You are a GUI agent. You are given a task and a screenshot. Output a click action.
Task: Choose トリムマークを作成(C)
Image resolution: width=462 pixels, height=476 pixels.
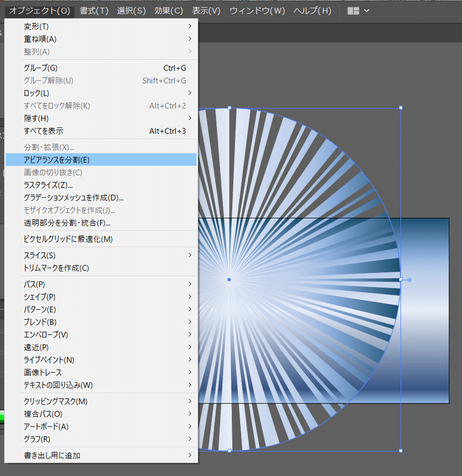pos(101,268)
